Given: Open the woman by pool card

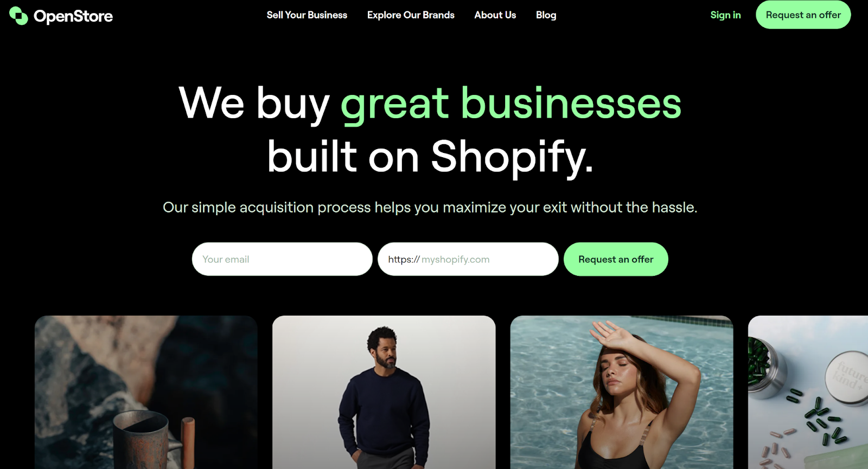Looking at the screenshot, I should [622, 392].
